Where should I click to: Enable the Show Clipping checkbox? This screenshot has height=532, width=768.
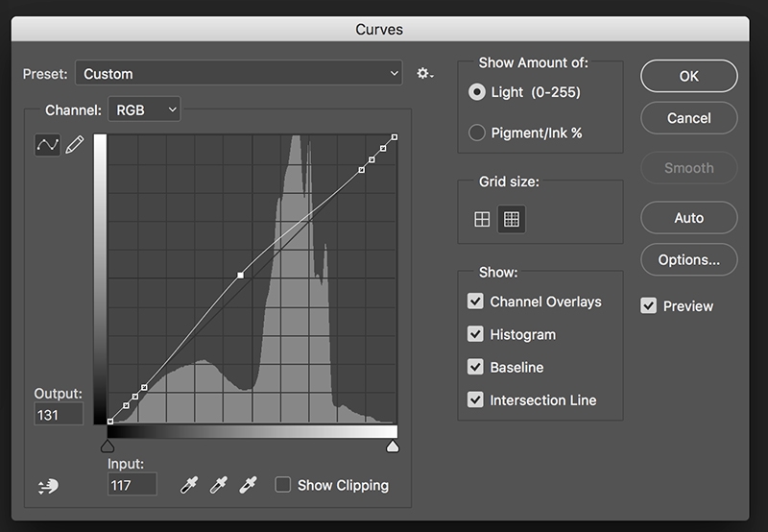[282, 485]
